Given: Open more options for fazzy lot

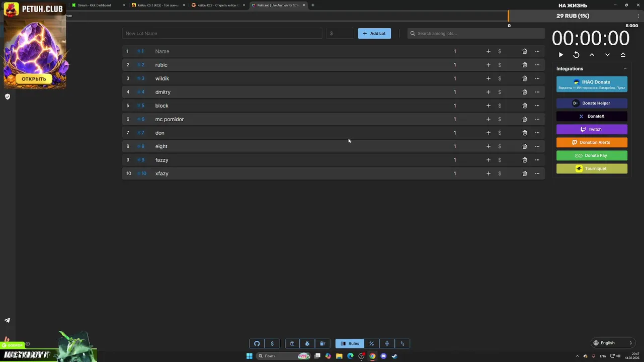Looking at the screenshot, I should click(537, 160).
